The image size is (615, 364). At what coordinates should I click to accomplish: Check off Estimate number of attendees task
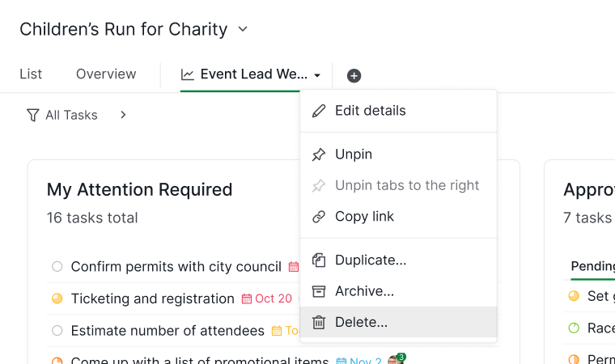click(57, 331)
